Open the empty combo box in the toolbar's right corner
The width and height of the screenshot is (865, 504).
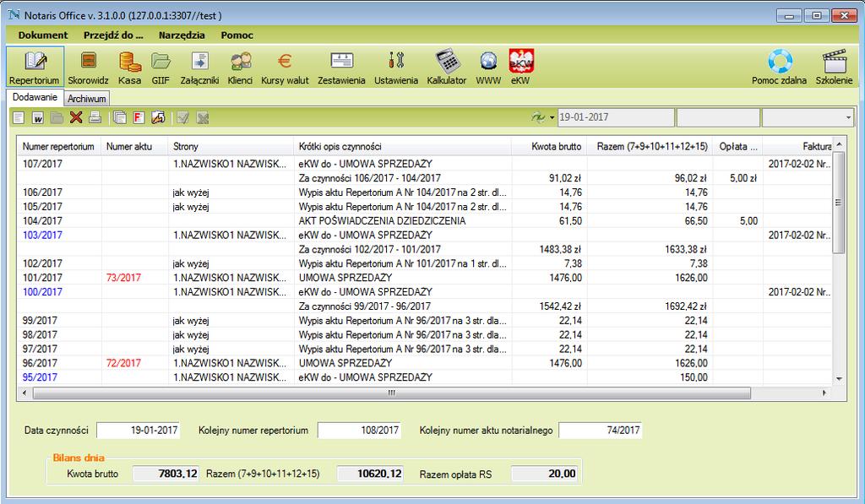click(x=807, y=117)
